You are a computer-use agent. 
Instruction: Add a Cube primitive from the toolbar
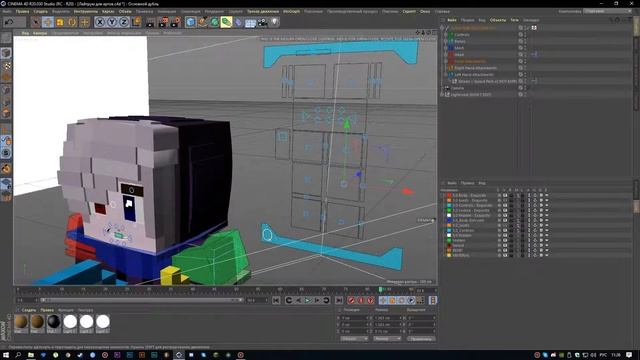click(190, 22)
